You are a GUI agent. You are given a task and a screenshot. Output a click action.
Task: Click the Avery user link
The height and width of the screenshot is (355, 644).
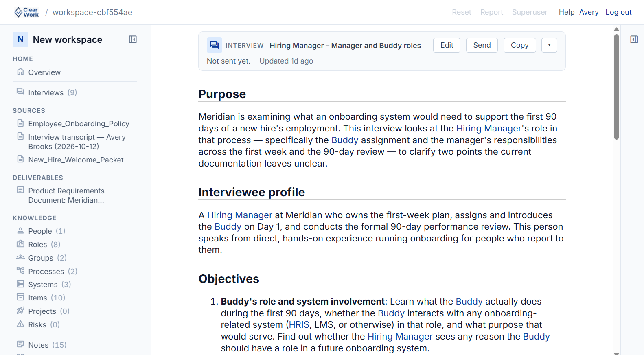tap(589, 12)
